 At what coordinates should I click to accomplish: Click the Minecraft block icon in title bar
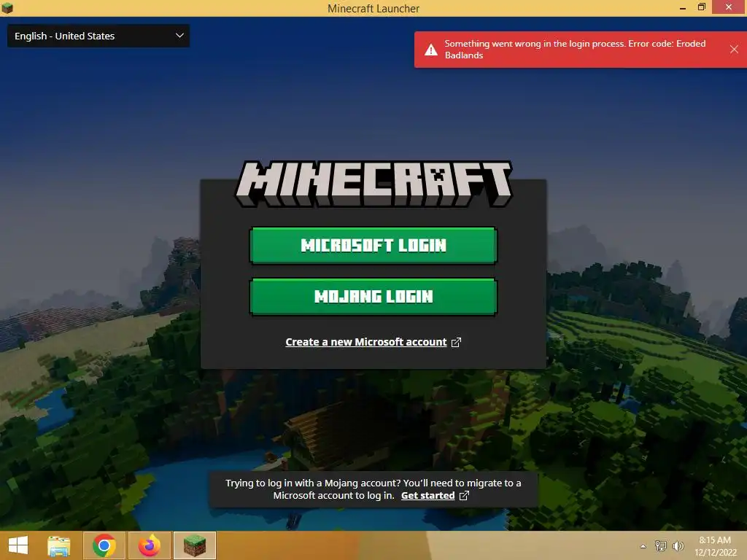pyautogui.click(x=7, y=8)
